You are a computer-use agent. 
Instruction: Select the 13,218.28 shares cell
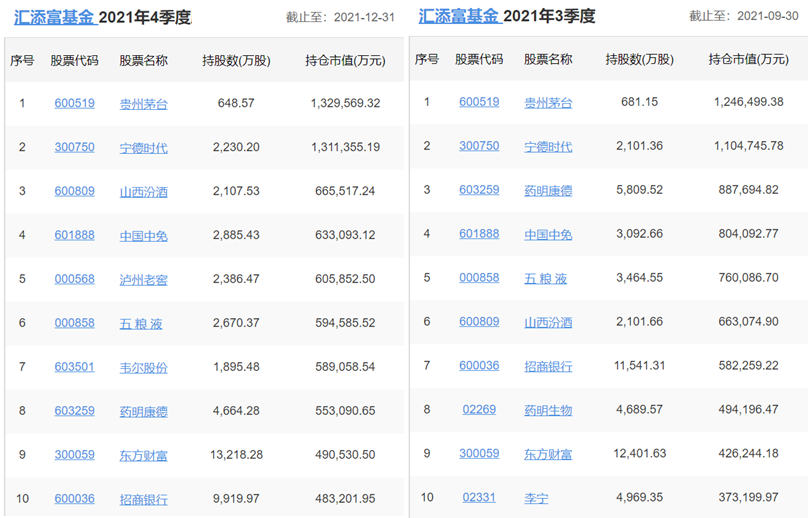coord(236,455)
